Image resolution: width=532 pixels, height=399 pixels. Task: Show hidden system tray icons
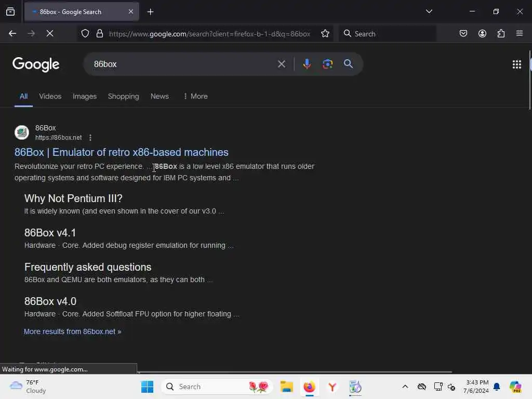click(x=405, y=387)
